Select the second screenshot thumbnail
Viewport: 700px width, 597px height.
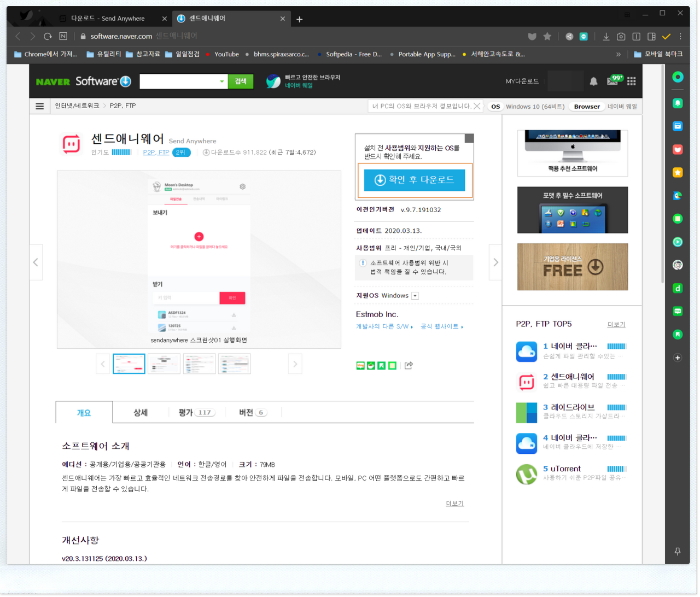point(164,364)
